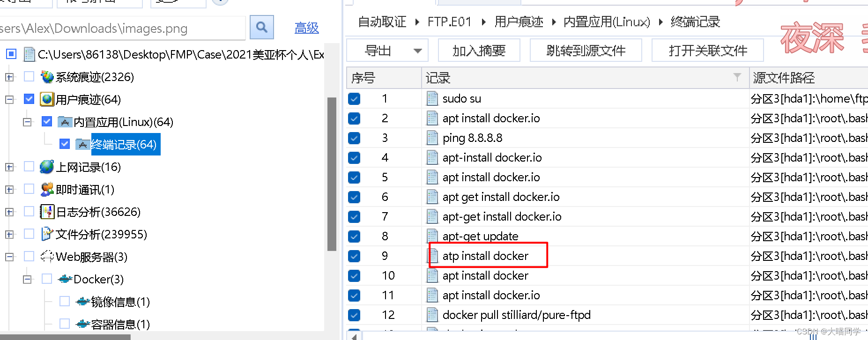Uncheck the 终端记录 checkbox

[64, 144]
